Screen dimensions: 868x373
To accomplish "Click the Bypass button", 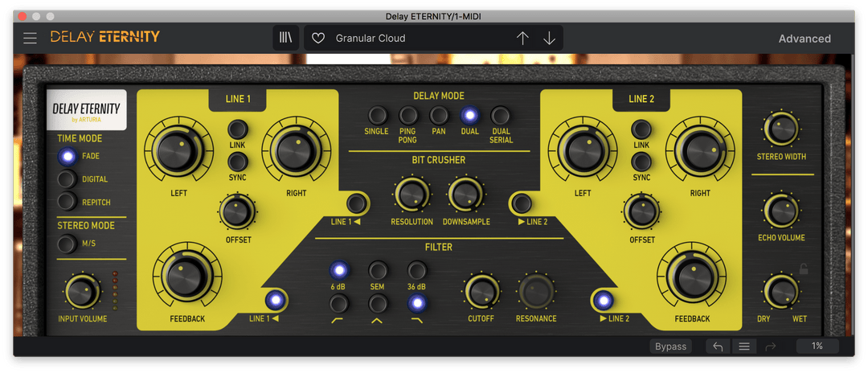I will point(670,346).
